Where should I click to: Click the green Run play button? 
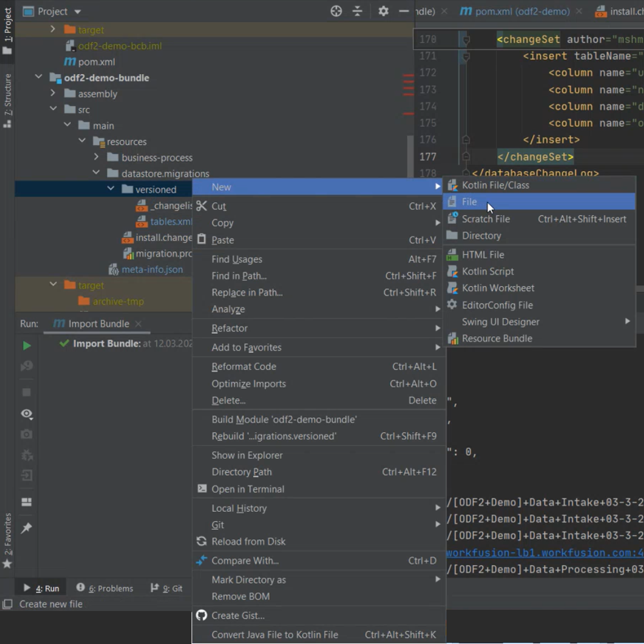click(x=27, y=346)
